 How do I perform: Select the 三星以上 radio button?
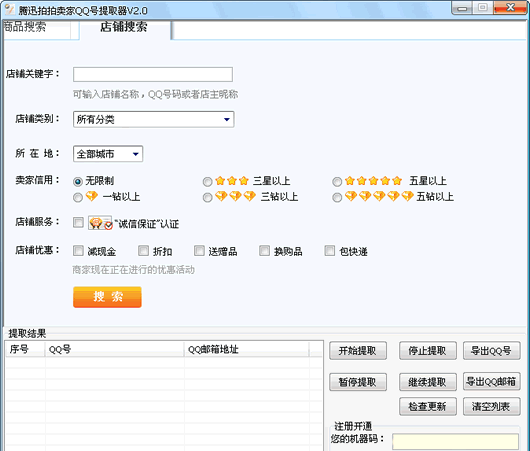(207, 182)
